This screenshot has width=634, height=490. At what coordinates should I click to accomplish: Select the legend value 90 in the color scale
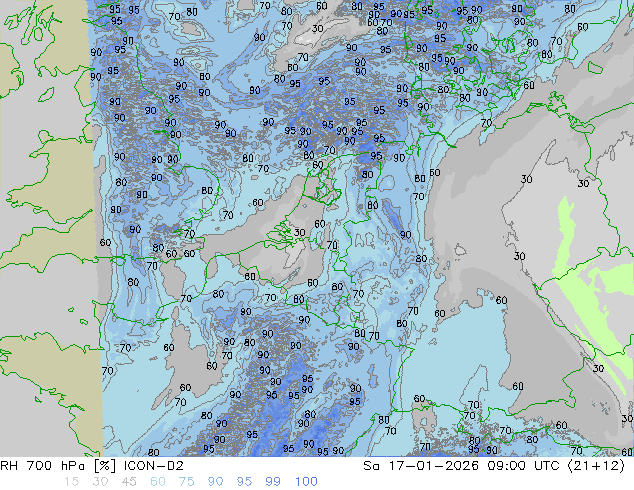coord(215,482)
